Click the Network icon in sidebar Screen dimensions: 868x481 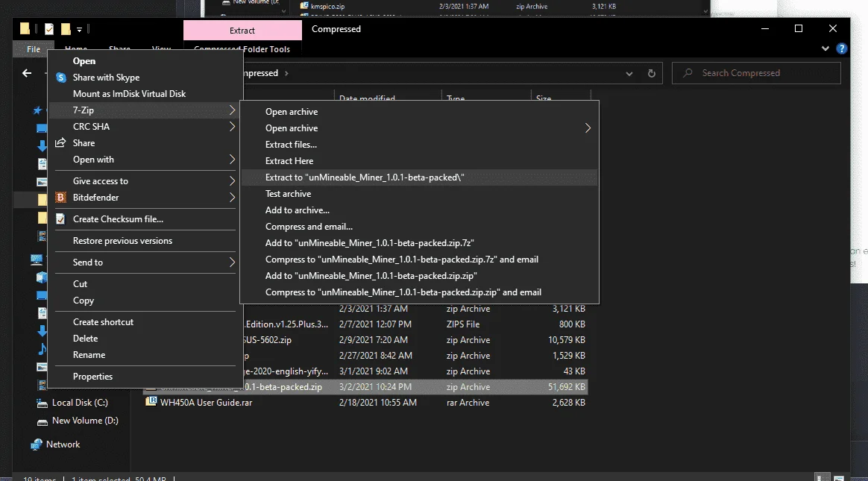pyautogui.click(x=37, y=444)
